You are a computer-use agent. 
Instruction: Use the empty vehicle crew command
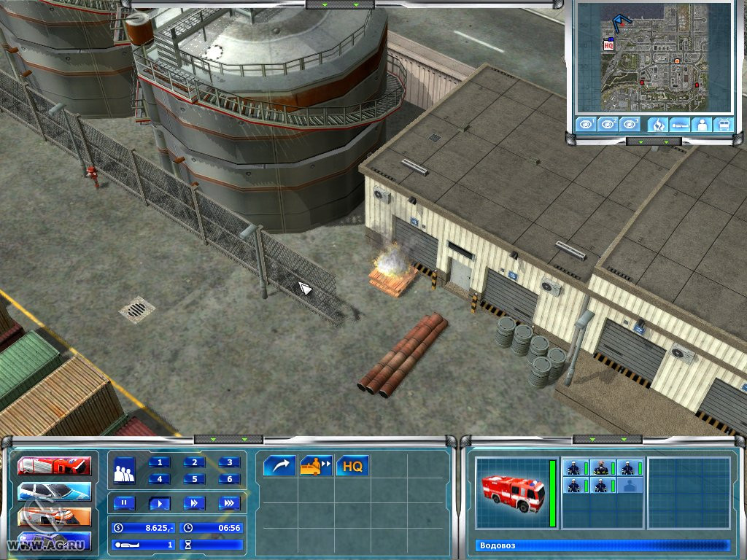(x=316, y=465)
